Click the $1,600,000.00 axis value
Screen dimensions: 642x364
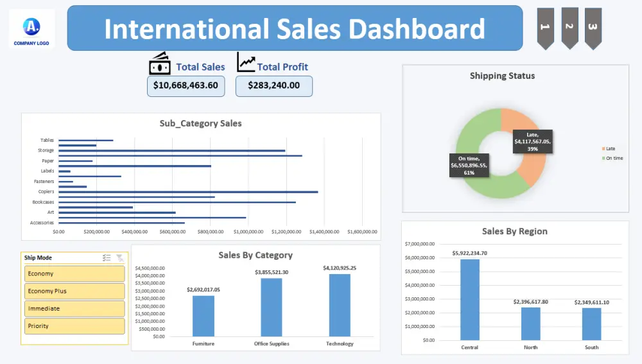[x=362, y=232]
